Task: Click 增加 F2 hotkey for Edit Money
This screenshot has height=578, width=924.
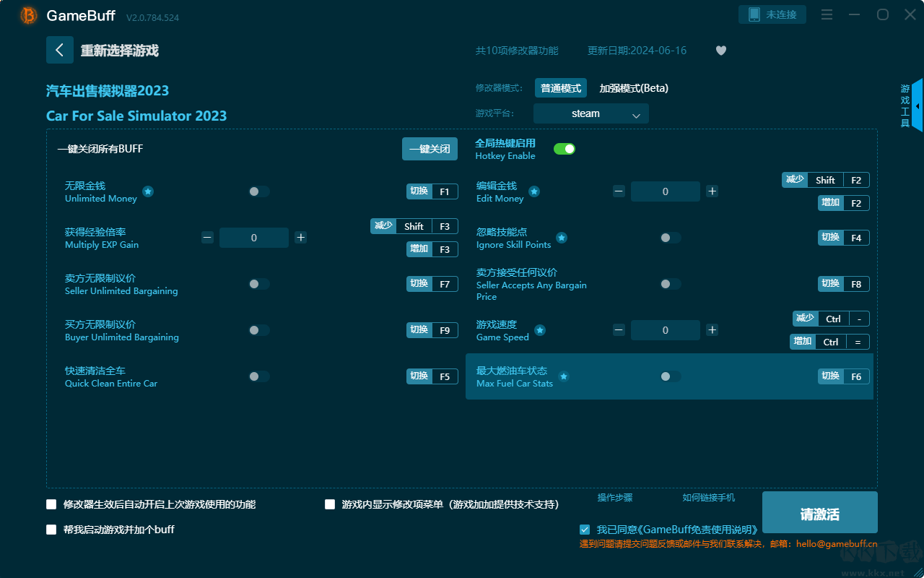Action: (844, 203)
